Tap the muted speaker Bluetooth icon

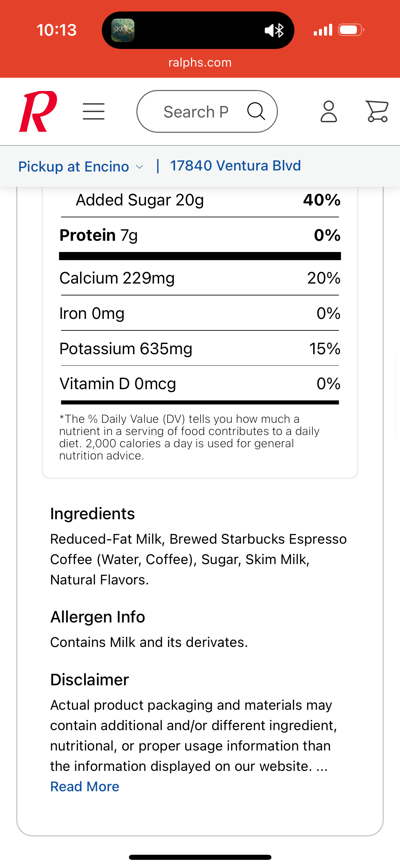(274, 31)
